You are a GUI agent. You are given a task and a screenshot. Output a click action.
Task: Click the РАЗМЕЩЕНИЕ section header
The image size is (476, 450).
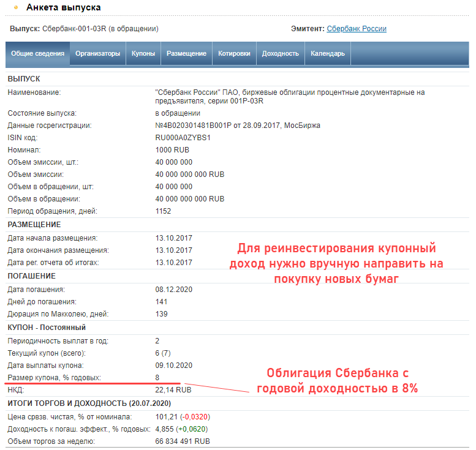pyautogui.click(x=34, y=225)
